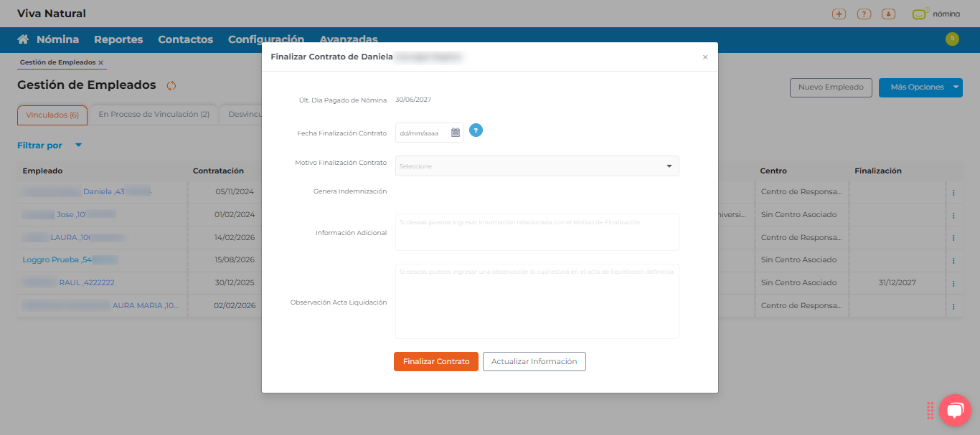The image size is (980, 435).
Task: Open the chat bubble widget
Action: click(x=954, y=410)
